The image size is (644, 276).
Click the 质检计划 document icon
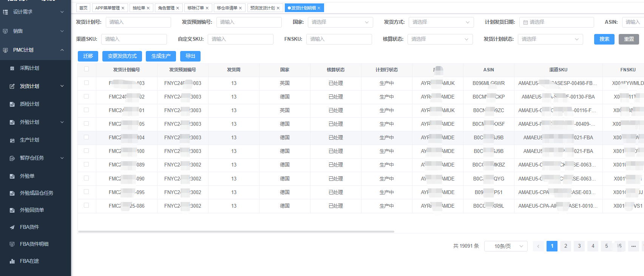12,104
